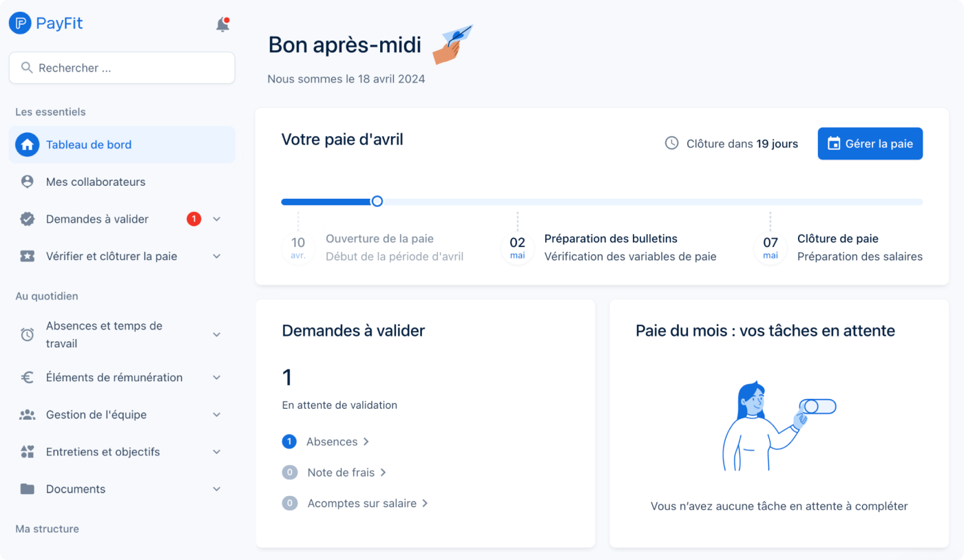The height and width of the screenshot is (560, 964).
Task: Select the Éléments de rémunération euro icon
Action: (27, 377)
